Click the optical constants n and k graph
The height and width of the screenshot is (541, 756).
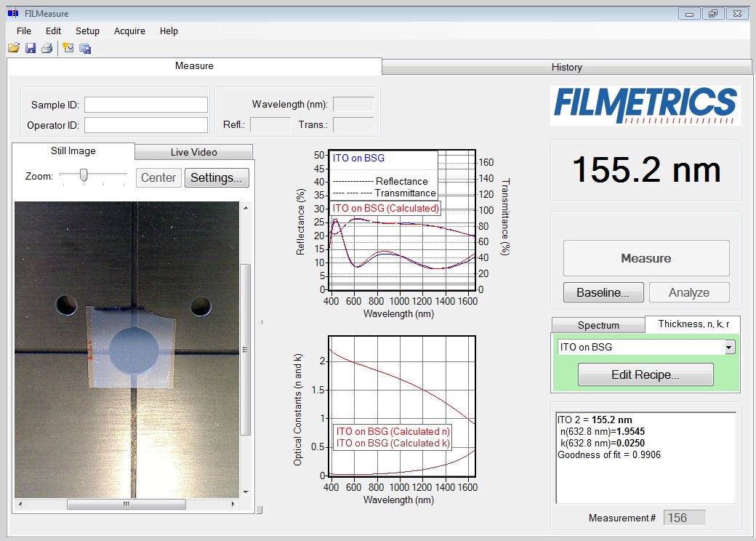[402, 406]
